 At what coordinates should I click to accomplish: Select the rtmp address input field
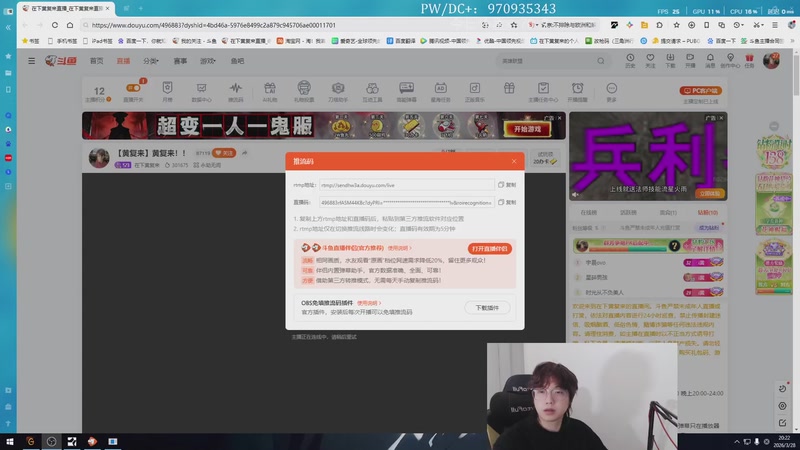(407, 185)
